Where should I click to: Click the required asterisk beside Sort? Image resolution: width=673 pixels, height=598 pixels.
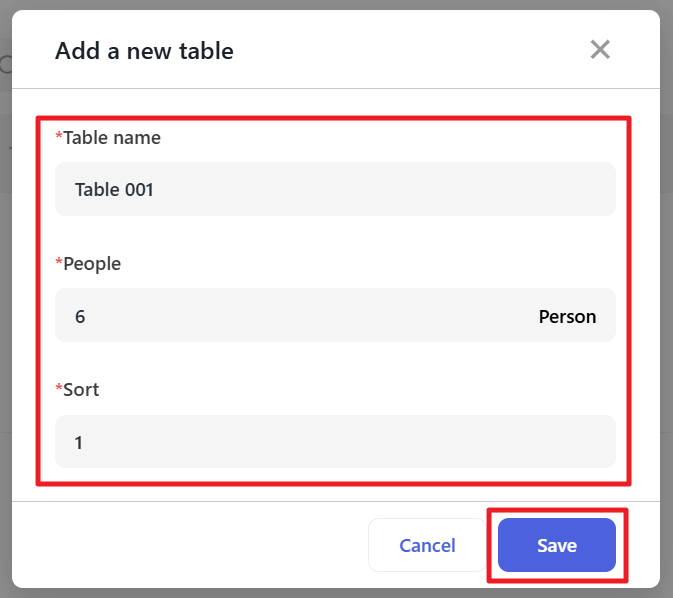pyautogui.click(x=59, y=389)
